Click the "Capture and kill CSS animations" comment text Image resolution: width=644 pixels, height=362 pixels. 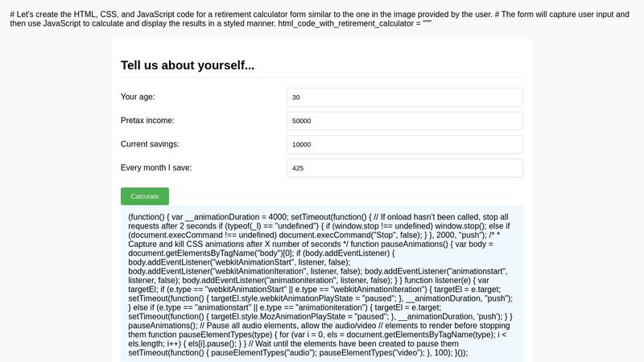coord(196,246)
